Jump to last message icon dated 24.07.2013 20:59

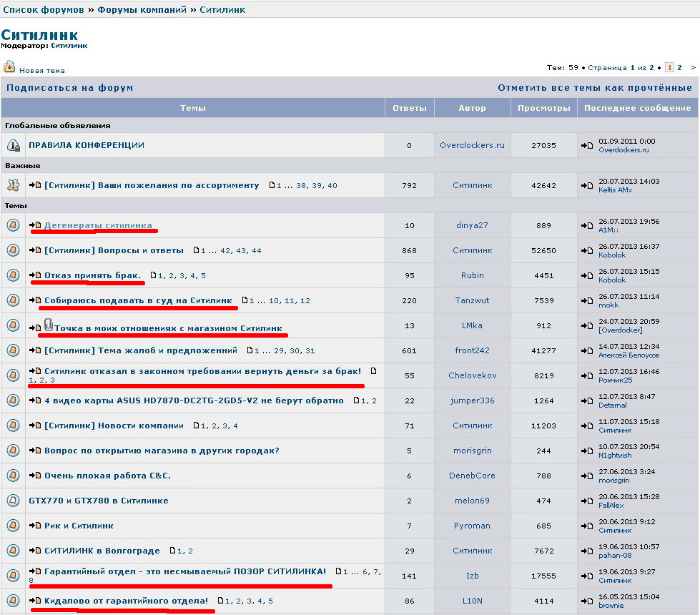(587, 325)
